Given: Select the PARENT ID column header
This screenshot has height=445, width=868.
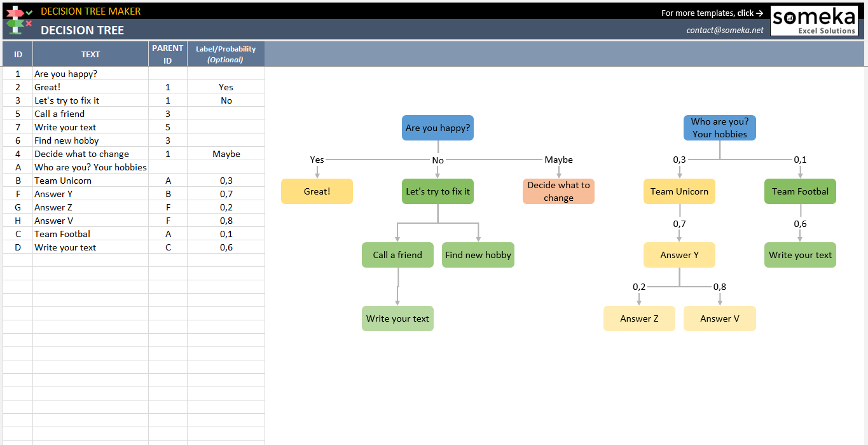Looking at the screenshot, I should tap(167, 53).
